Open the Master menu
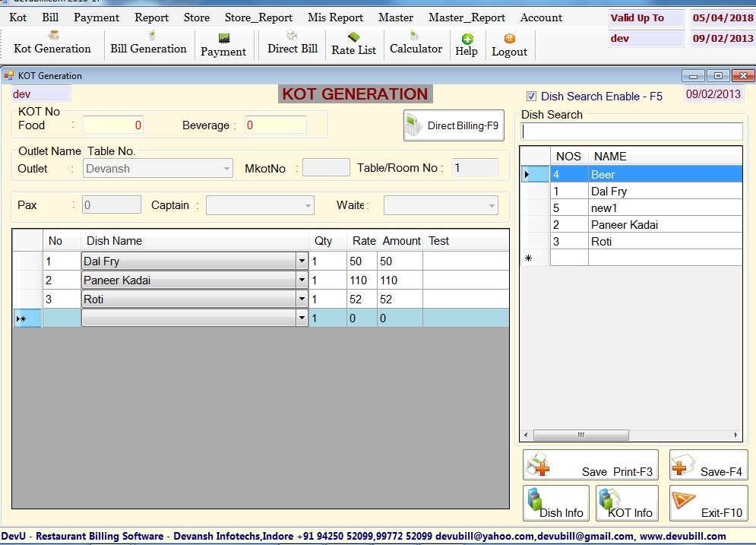 396,17
